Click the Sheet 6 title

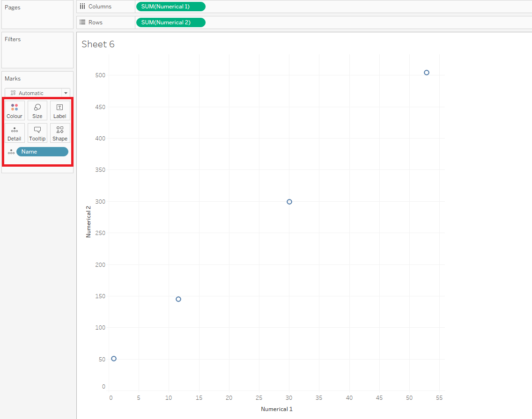98,44
